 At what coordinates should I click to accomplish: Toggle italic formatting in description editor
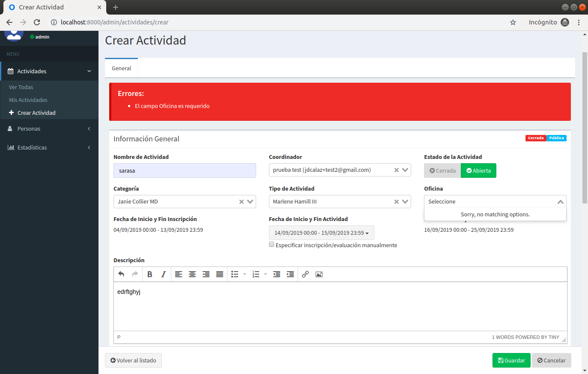click(x=163, y=274)
